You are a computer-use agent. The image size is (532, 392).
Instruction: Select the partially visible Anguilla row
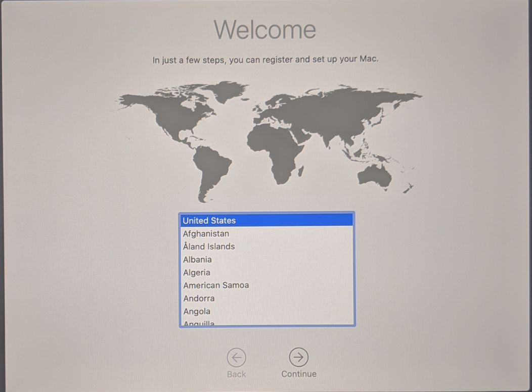(x=267, y=322)
